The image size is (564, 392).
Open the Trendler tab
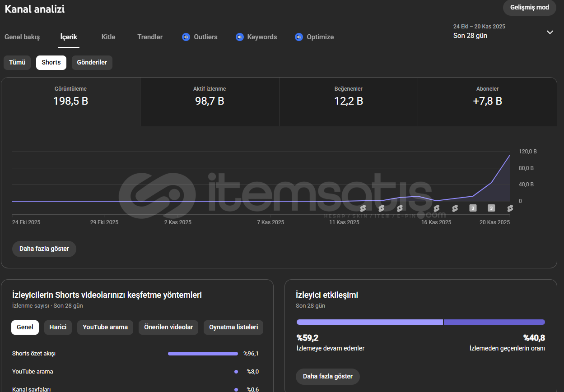click(150, 37)
